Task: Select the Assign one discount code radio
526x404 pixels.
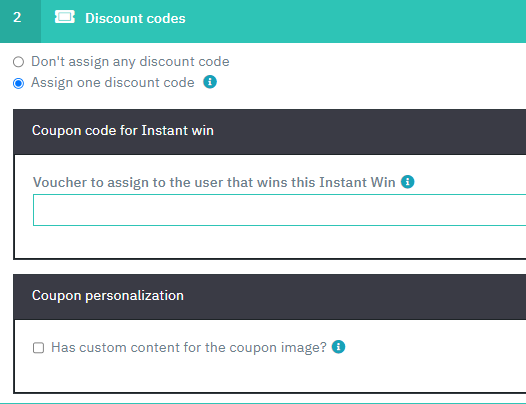Action: tap(18, 83)
